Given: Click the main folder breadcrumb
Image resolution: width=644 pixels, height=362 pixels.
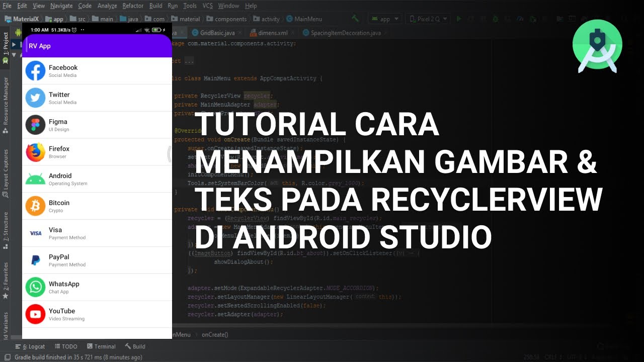Looking at the screenshot, I should click(103, 19).
